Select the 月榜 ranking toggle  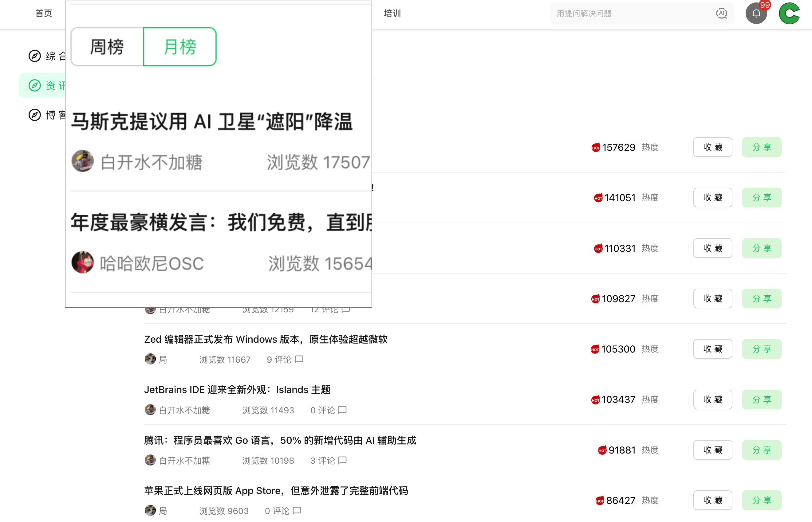(180, 47)
